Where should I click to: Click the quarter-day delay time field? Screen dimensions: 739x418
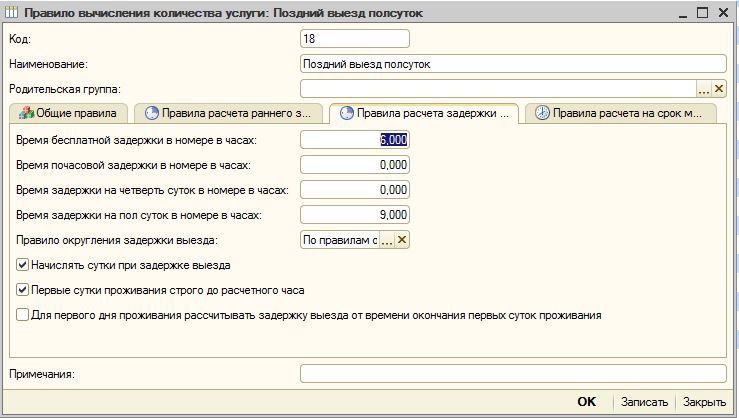(x=355, y=189)
